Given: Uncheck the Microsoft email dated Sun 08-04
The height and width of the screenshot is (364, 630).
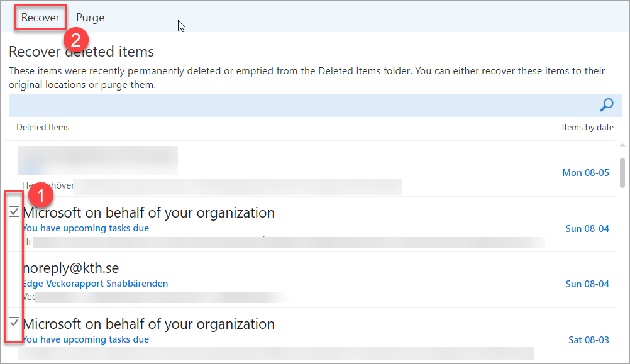Looking at the screenshot, I should coord(14,212).
